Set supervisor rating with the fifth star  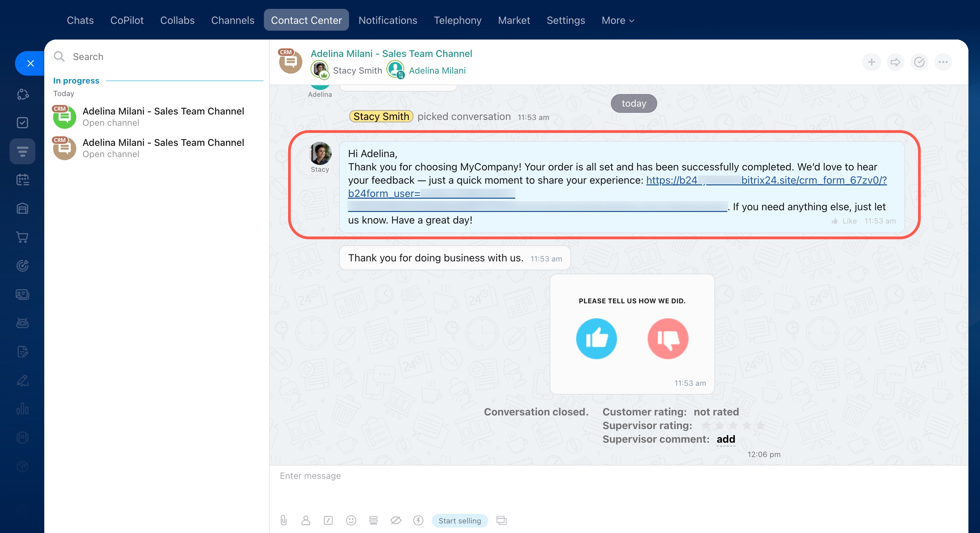tap(760, 425)
